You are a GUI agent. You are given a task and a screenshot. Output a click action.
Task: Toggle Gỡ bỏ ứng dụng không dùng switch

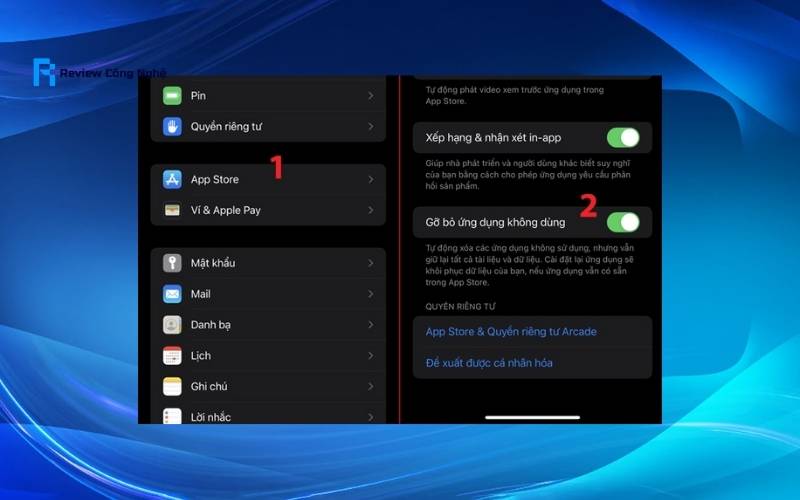pos(623,222)
